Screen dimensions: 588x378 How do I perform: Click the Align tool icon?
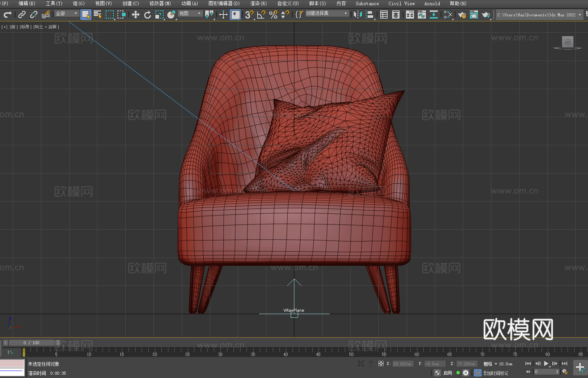(370, 14)
